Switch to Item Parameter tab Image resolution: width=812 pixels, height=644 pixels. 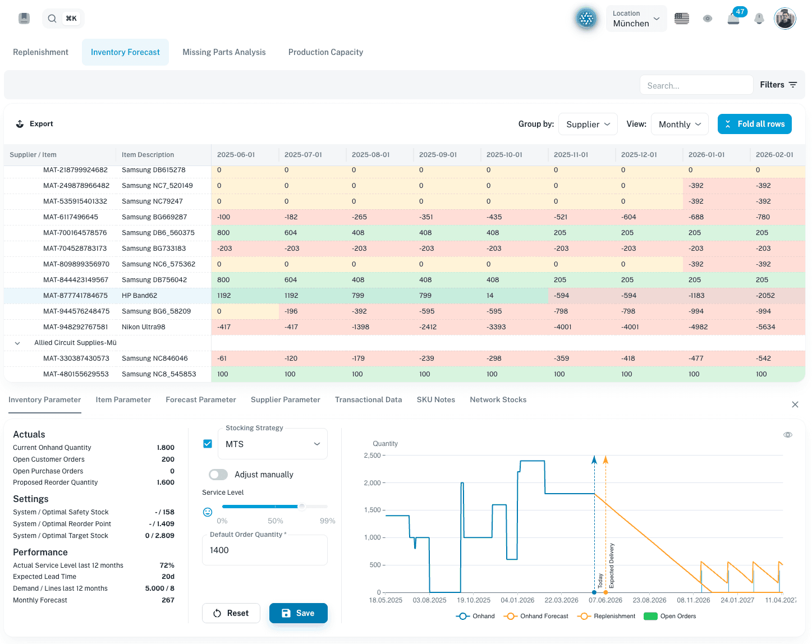coord(123,400)
